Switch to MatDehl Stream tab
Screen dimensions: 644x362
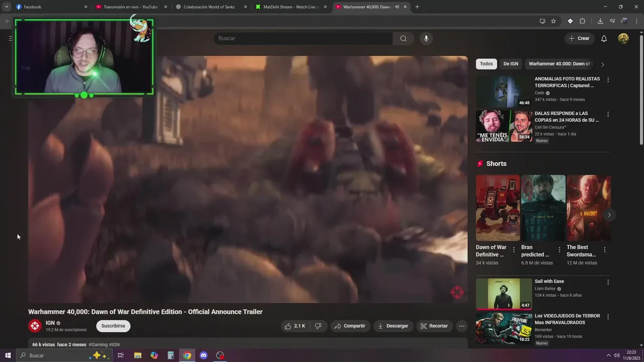click(292, 7)
